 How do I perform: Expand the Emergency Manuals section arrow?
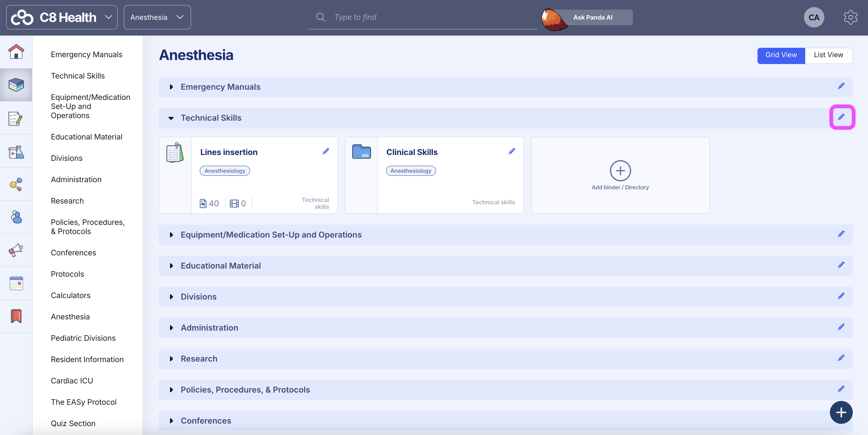tap(171, 87)
